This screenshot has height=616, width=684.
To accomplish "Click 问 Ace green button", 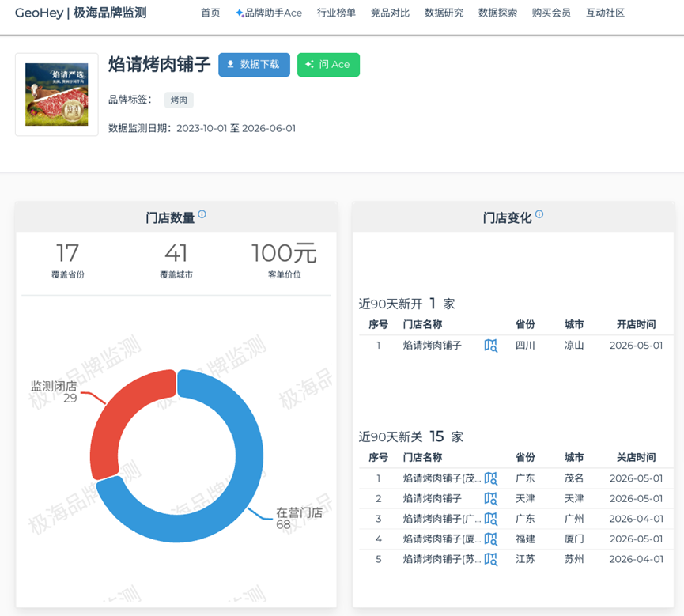I will click(328, 65).
